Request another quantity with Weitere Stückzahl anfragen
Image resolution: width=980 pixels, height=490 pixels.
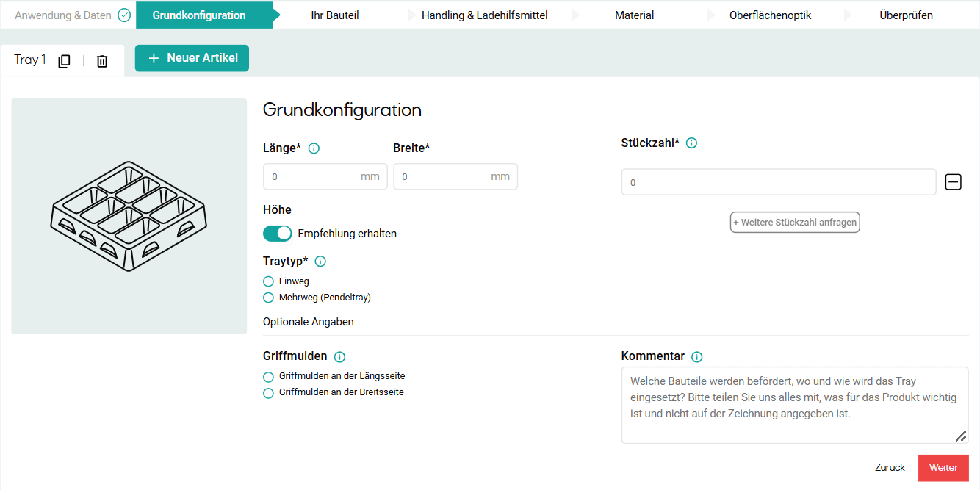coord(795,222)
